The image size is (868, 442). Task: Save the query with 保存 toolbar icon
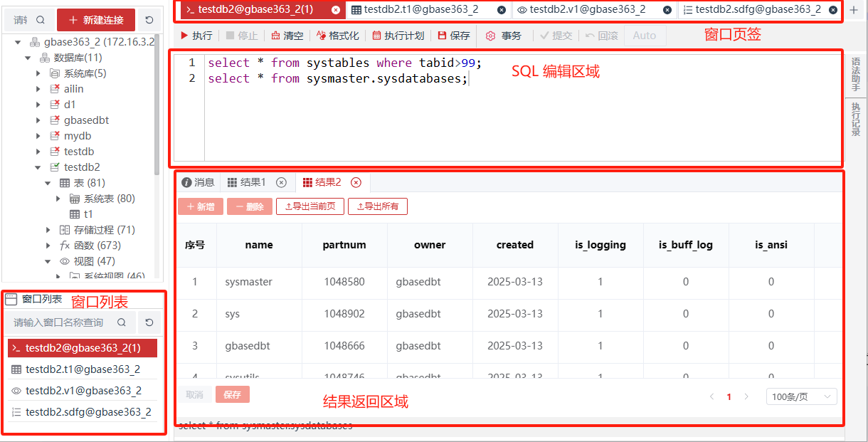click(443, 36)
